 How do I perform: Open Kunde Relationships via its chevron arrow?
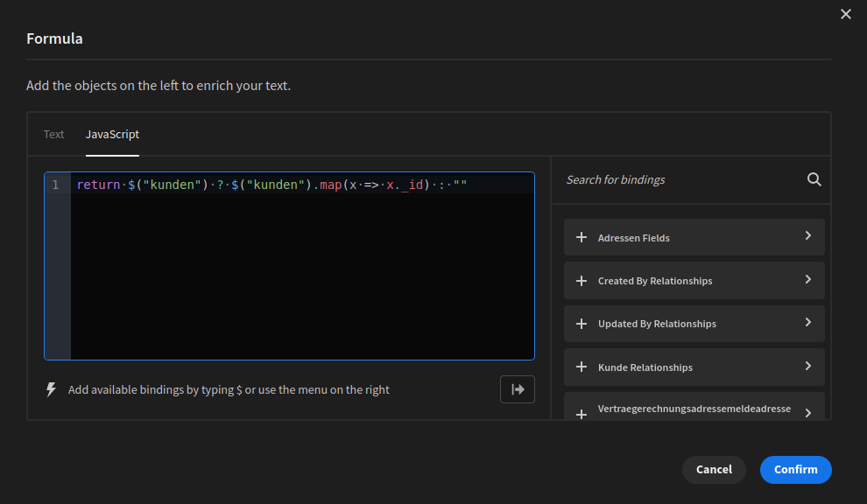pos(807,367)
